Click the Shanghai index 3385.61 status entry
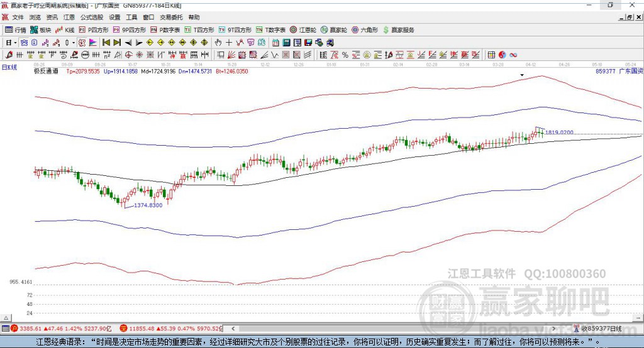Viewport: 644px width, 348px height. pyautogui.click(x=61, y=329)
